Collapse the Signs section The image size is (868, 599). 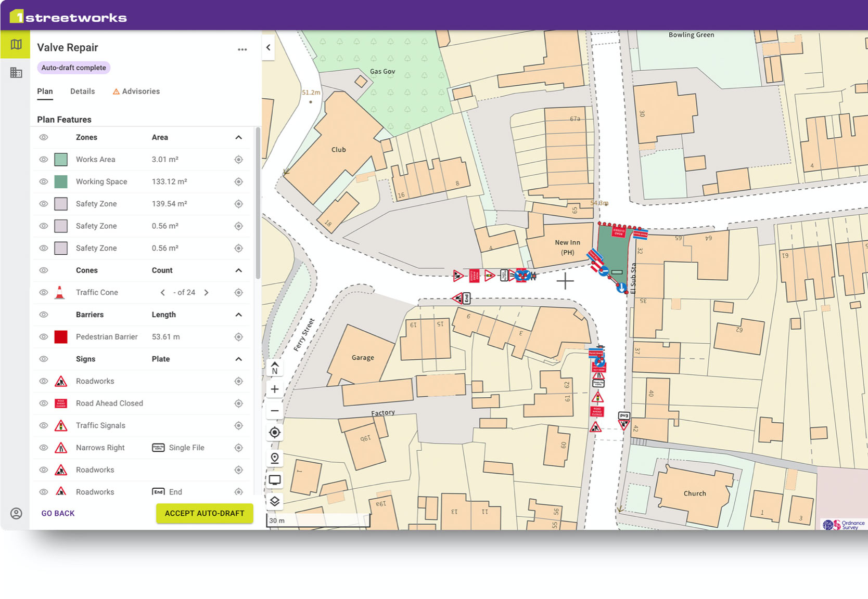pos(238,359)
